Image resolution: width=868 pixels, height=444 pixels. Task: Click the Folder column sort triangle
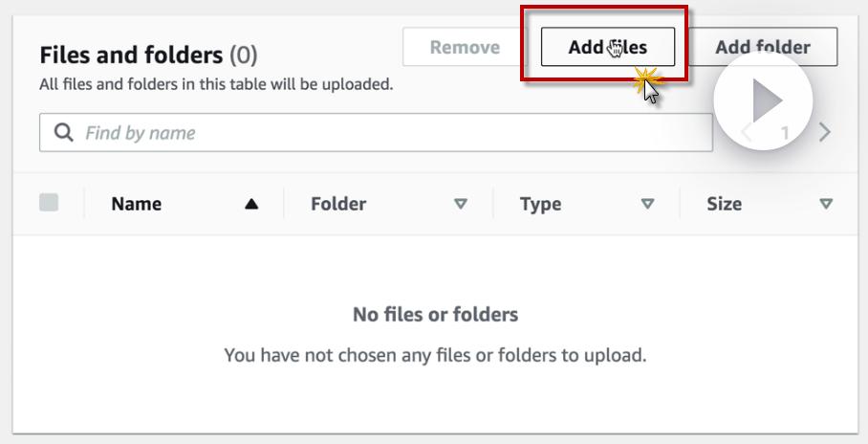tap(461, 204)
